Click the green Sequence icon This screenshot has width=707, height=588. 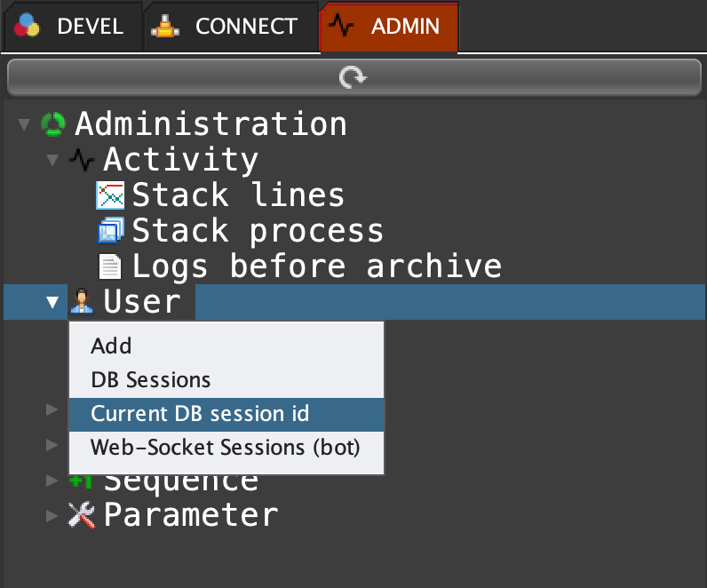[82, 481]
